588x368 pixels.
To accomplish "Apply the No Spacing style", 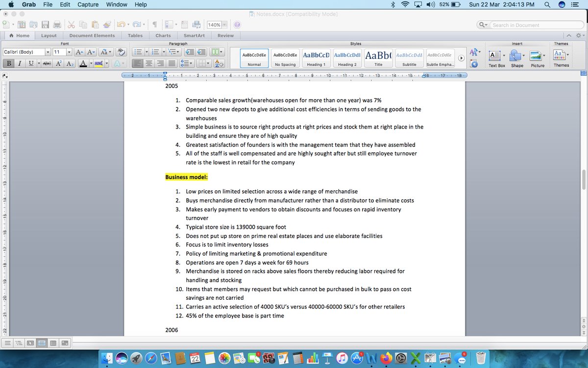I will (285, 58).
